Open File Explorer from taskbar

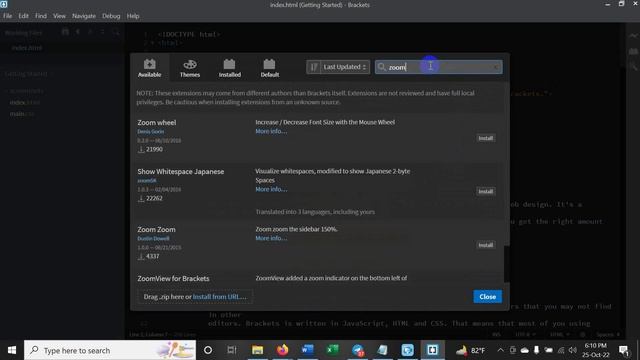click(x=257, y=350)
